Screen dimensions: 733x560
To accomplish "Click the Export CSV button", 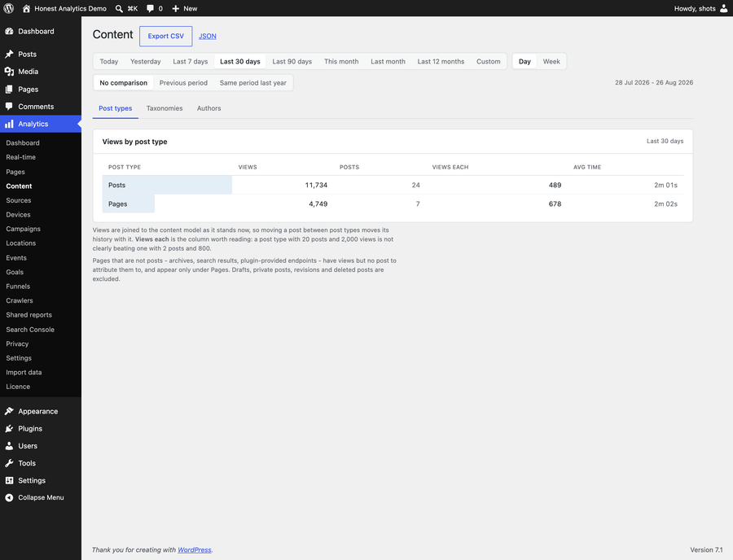I will [x=166, y=36].
